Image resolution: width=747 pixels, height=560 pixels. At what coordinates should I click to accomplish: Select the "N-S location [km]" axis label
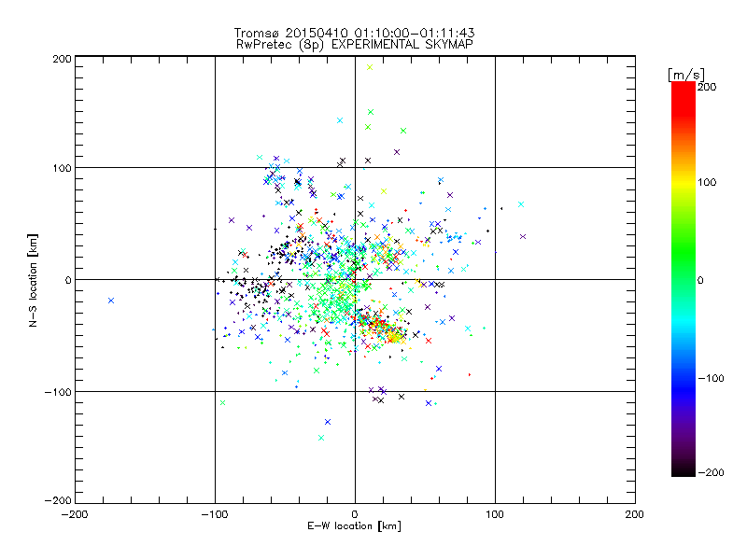(x=33, y=280)
